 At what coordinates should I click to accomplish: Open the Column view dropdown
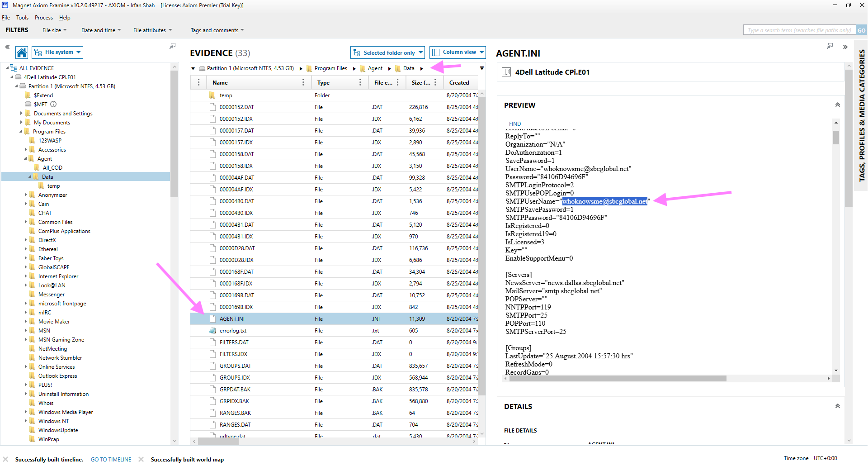click(458, 52)
